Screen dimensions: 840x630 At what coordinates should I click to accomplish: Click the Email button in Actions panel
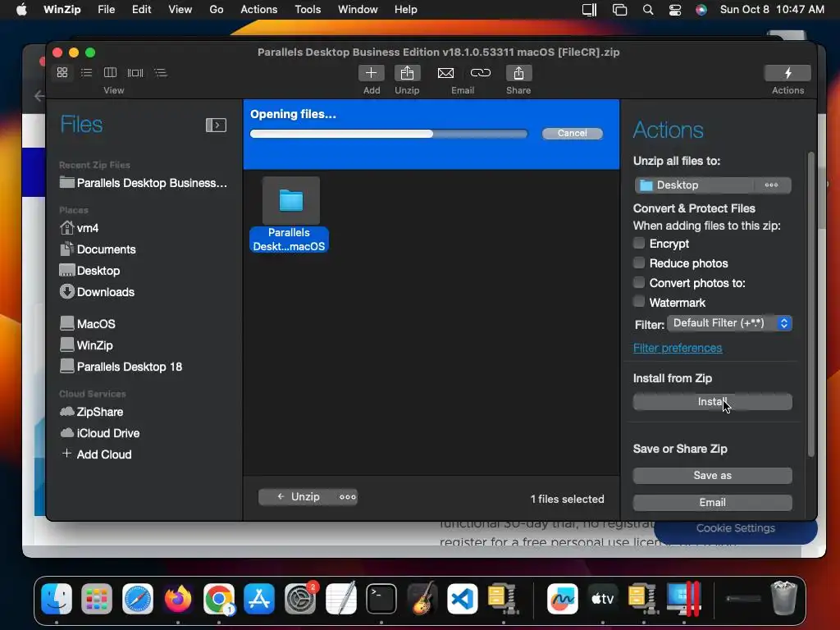click(713, 503)
